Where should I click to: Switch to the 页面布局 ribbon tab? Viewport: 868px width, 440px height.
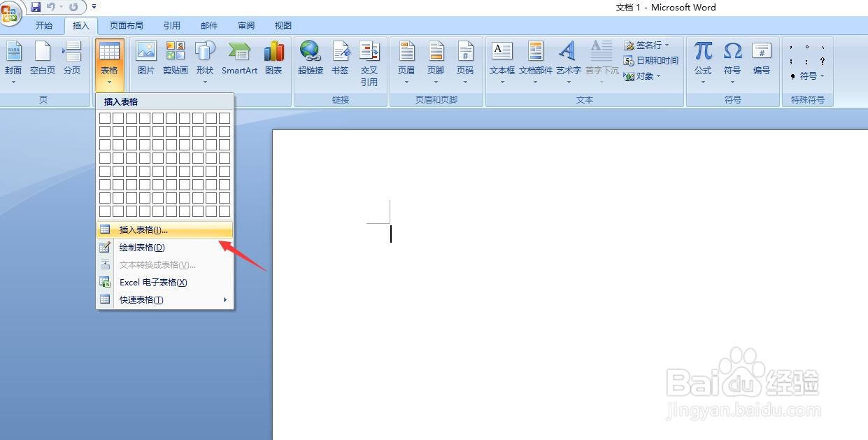point(127,25)
